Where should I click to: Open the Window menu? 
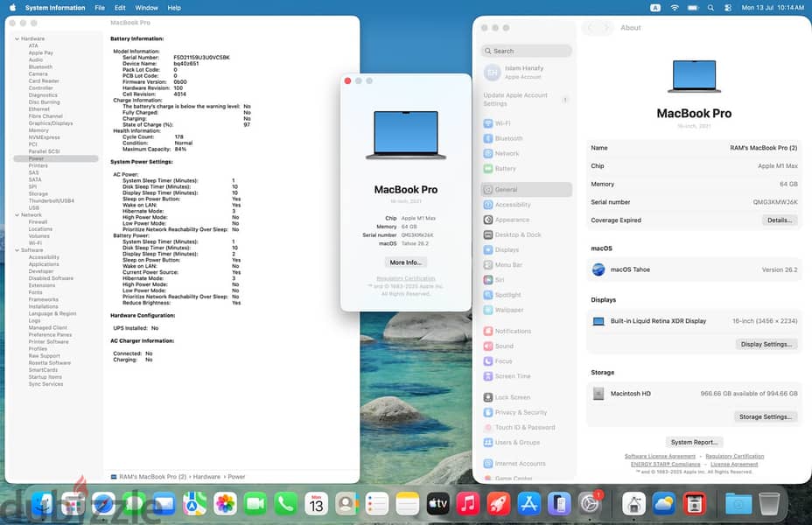(x=146, y=8)
